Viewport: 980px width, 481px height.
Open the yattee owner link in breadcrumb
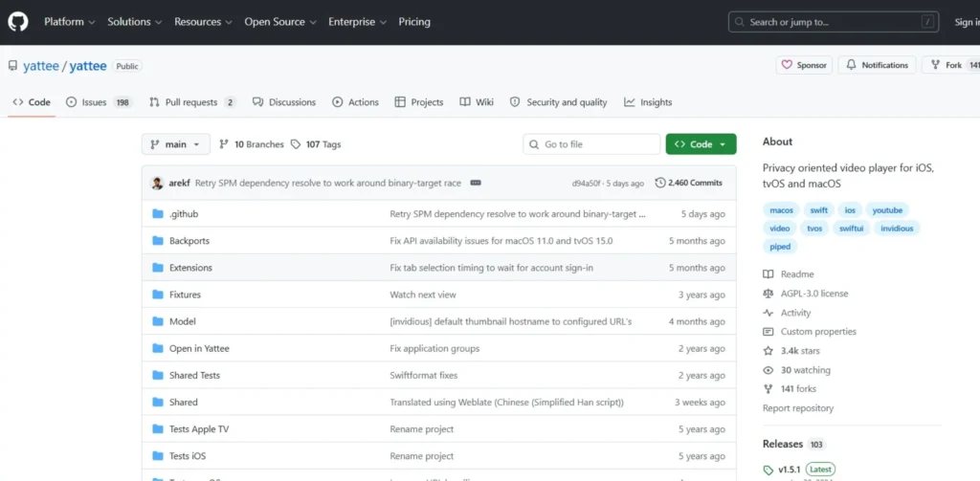[x=40, y=66]
